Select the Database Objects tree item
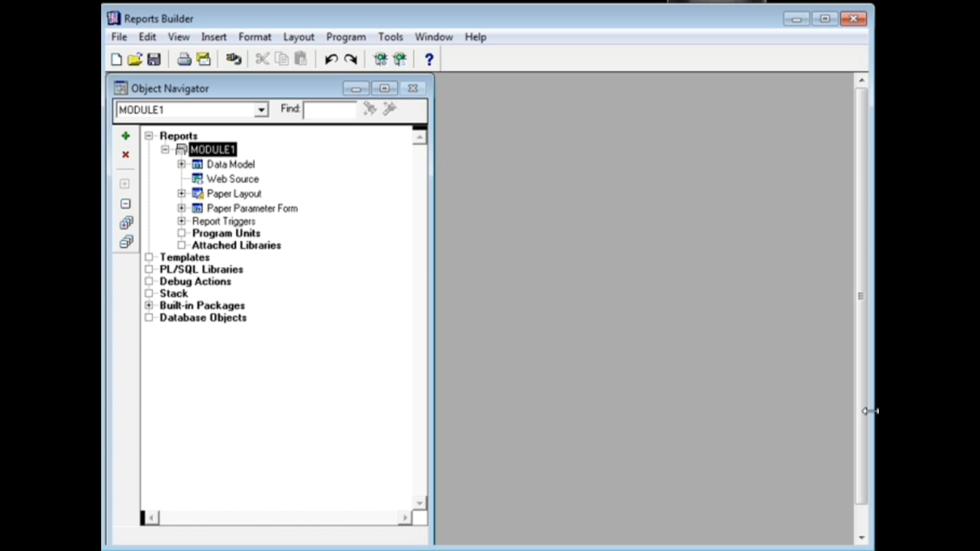This screenshot has height=551, width=980. [203, 317]
